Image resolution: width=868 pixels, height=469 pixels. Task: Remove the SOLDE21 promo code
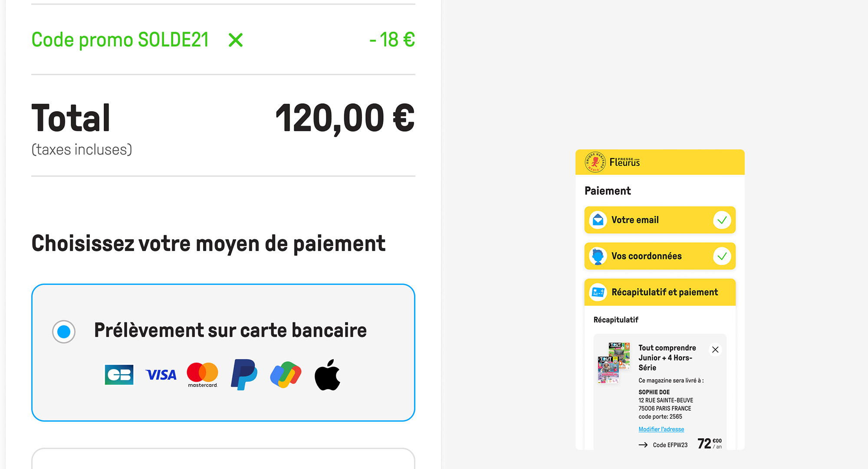click(x=236, y=40)
